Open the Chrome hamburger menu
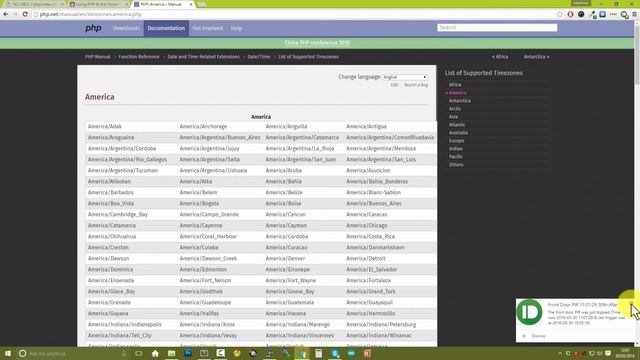The height and width of the screenshot is (360, 640). (634, 14)
